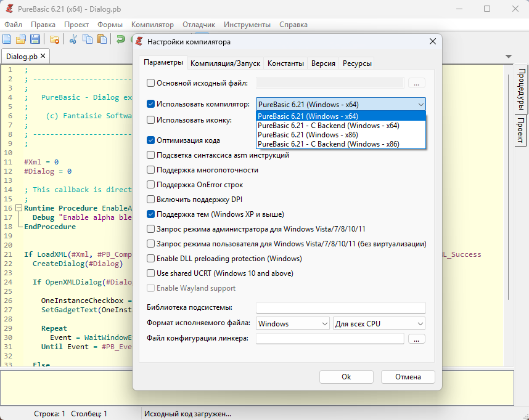The height and width of the screenshot is (420, 529).
Task: Open the executable format 'Windows' dropdown
Action: pyautogui.click(x=292, y=323)
